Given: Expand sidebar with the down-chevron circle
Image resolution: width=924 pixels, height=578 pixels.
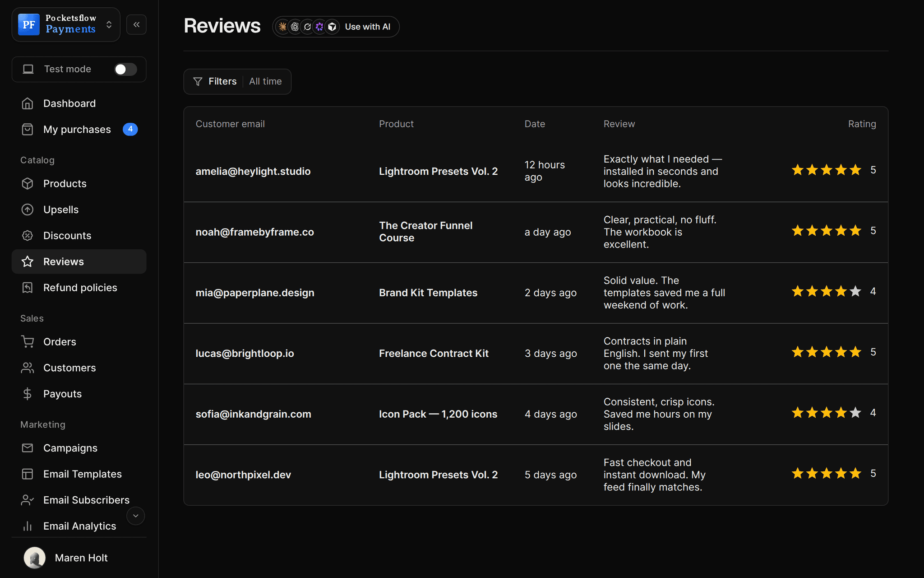Looking at the screenshot, I should click(135, 516).
